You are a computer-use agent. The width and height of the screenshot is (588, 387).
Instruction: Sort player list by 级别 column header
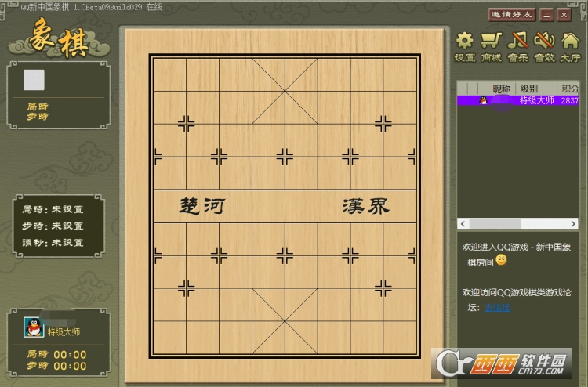[529, 89]
